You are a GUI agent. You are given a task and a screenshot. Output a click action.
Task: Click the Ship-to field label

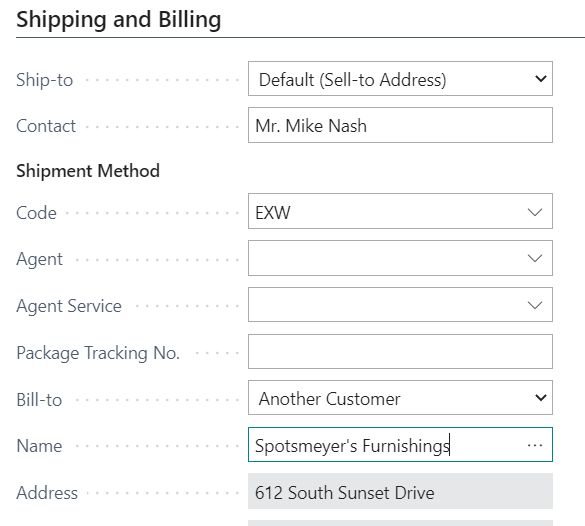coord(44,80)
